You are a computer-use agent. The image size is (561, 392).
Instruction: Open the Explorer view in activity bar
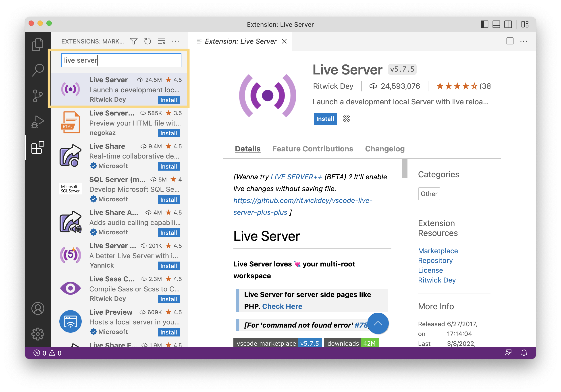[x=38, y=44]
